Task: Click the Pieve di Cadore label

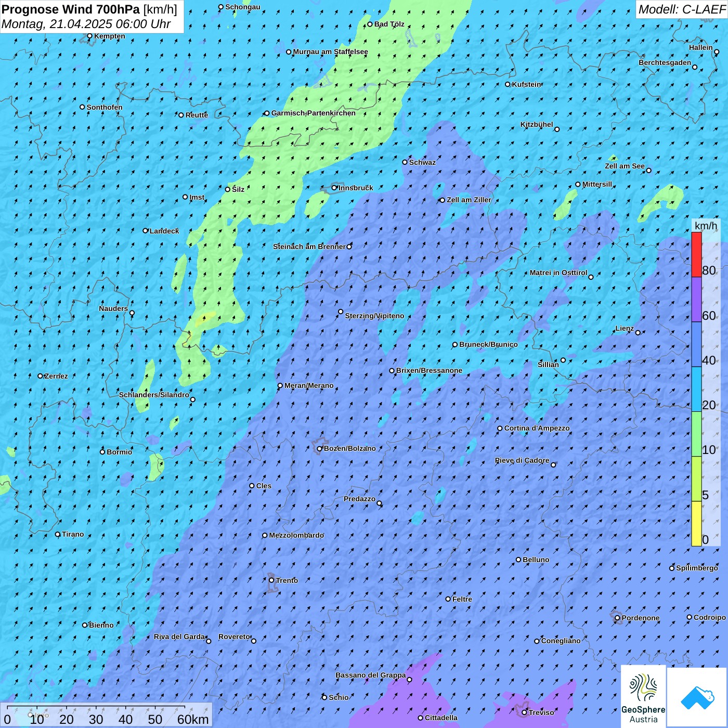Action: point(522,460)
